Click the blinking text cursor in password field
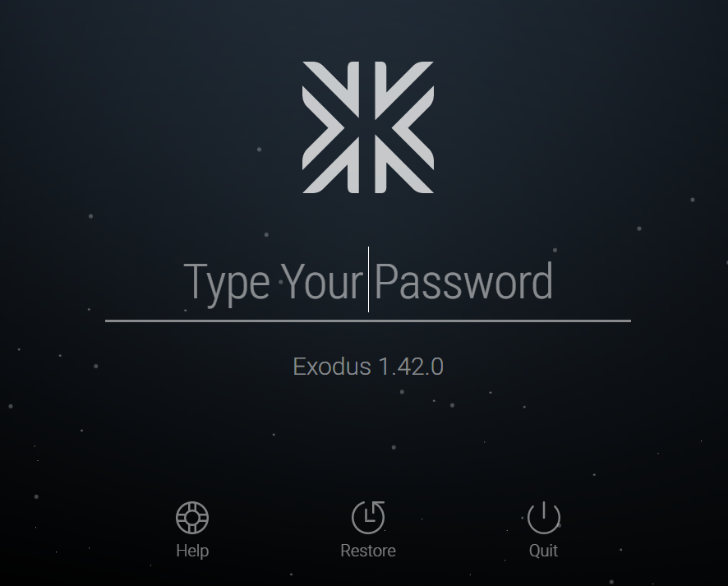Screen dimensions: 728x586 369,279
